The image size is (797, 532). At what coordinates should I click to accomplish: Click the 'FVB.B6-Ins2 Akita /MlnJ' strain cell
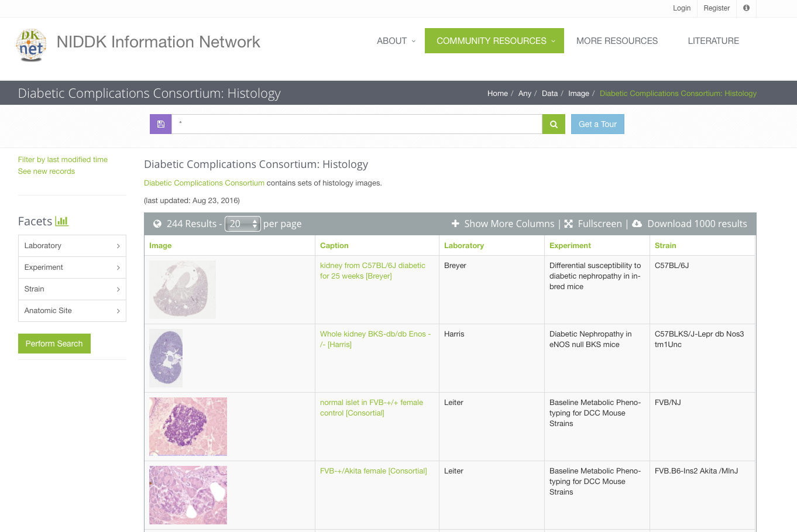tap(696, 471)
